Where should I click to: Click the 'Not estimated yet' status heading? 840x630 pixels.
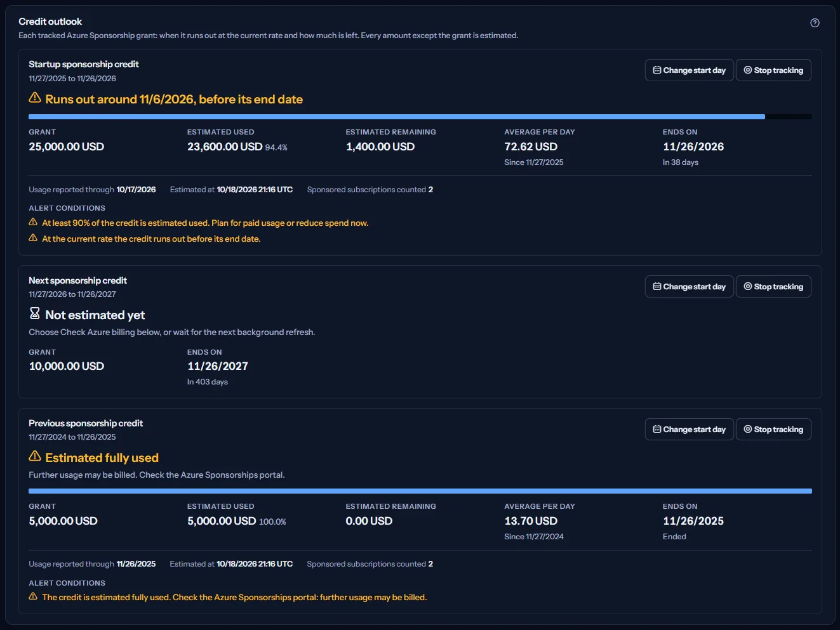click(x=95, y=315)
